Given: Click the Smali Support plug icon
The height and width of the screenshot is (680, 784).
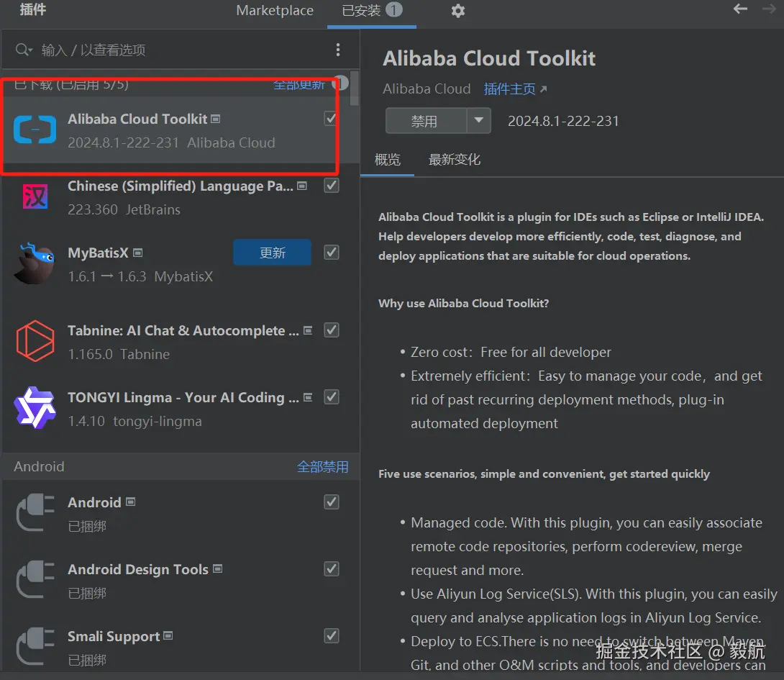Looking at the screenshot, I should [35, 646].
